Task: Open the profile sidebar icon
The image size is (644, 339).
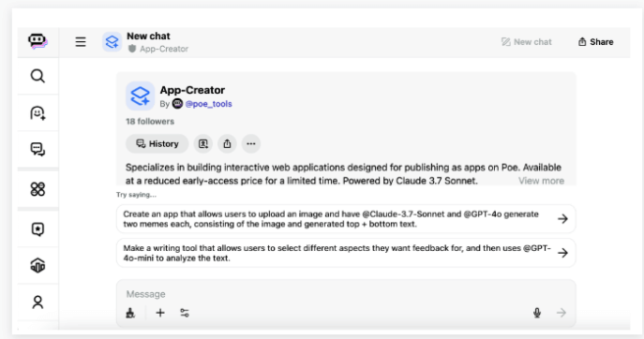Action: tap(37, 302)
